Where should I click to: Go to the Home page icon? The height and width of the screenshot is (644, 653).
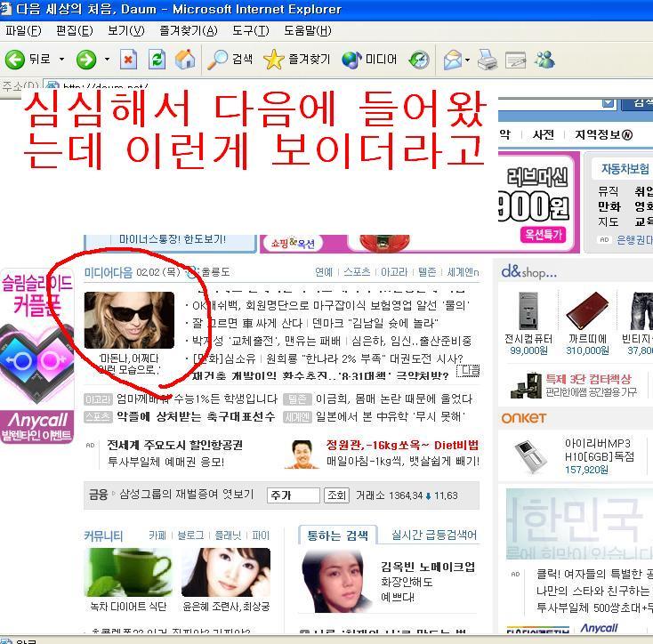[x=185, y=60]
